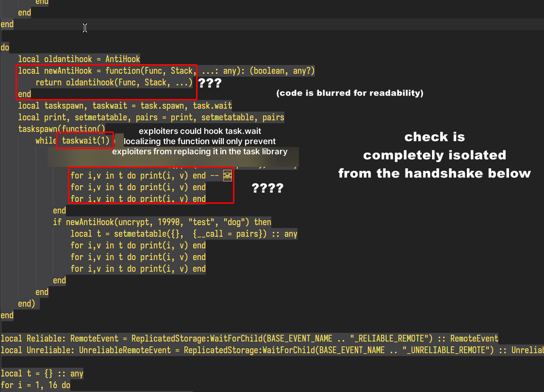Click the 'taskspawn(function()' line
544x392 pixels.
coord(62,129)
